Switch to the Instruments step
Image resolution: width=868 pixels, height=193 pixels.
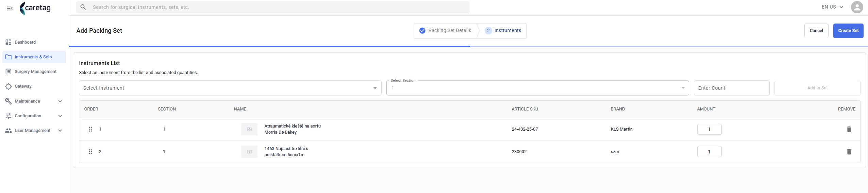(503, 31)
